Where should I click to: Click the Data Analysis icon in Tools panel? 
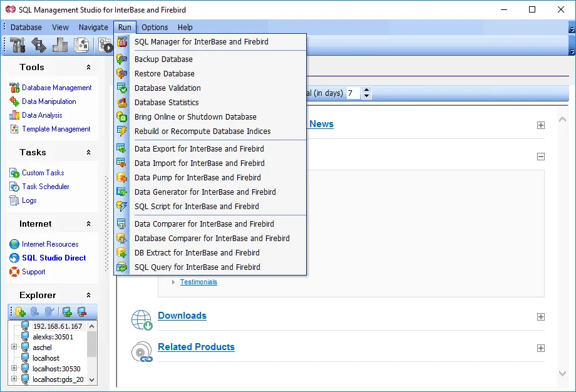pos(14,115)
